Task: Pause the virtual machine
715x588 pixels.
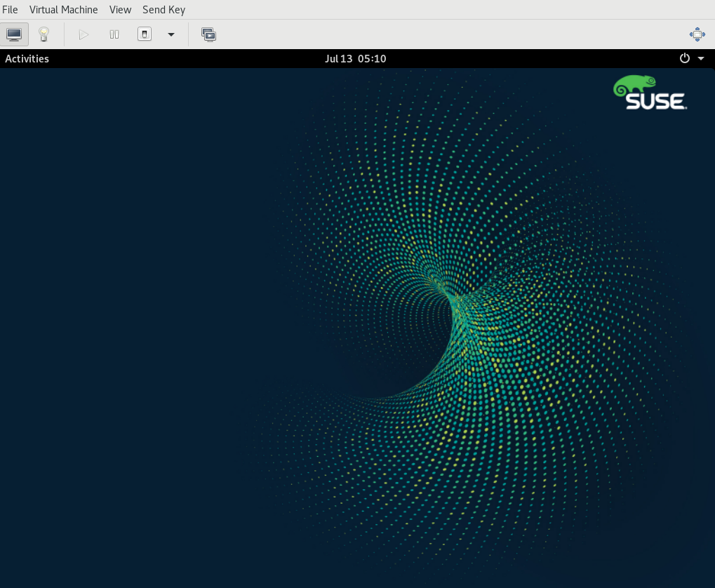Action: point(114,34)
